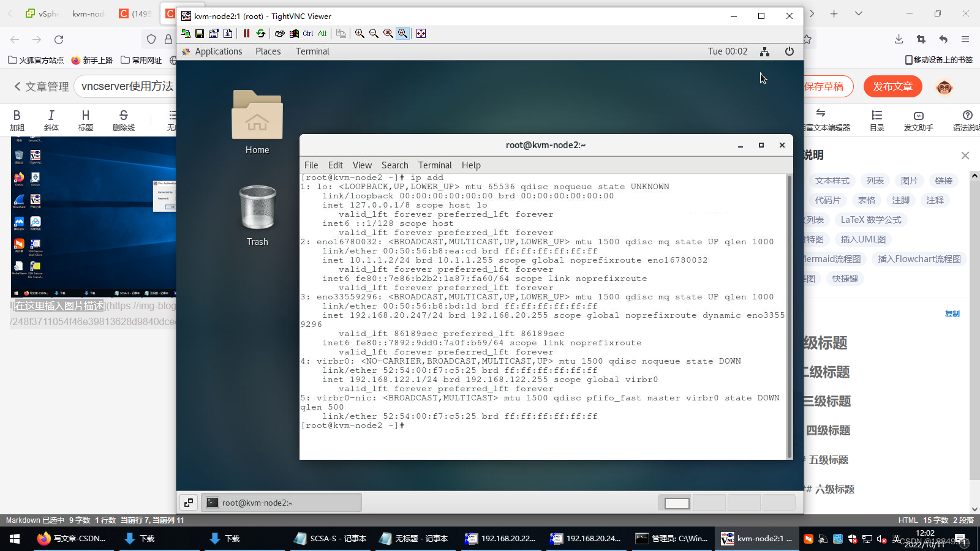Toggle auto-scaling in the TightVNC toolbar
The image size is (980, 551).
pos(402,34)
